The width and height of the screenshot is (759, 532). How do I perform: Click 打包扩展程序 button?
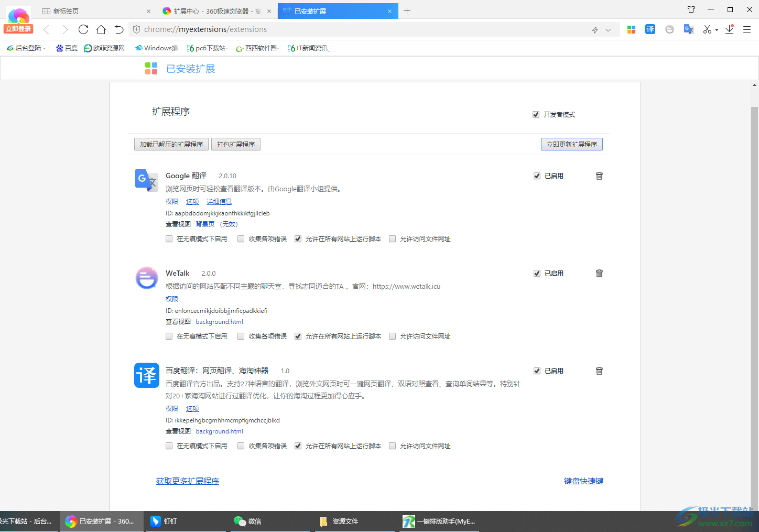point(236,145)
